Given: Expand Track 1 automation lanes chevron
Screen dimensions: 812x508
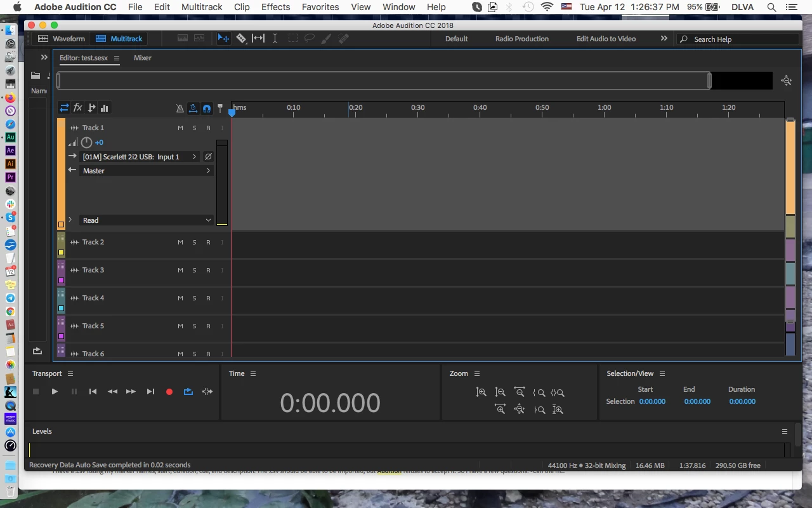Looking at the screenshot, I should [x=70, y=220].
